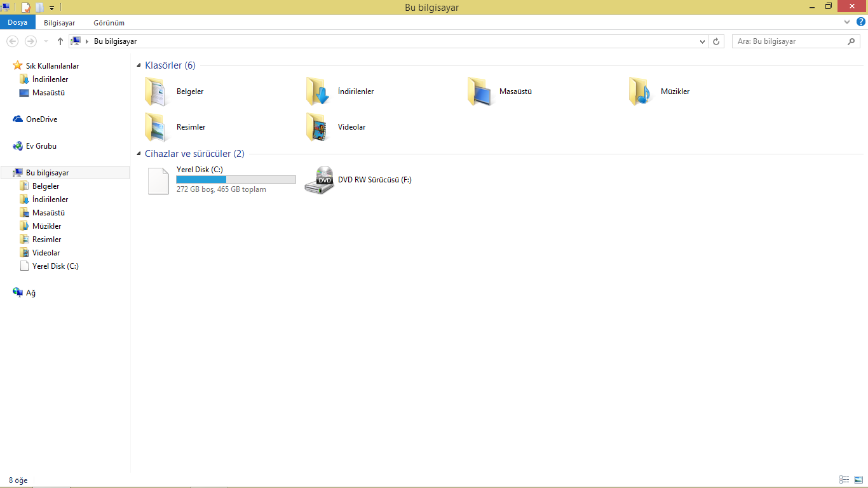
Task: Click the Properties quick access icon
Action: [26, 8]
